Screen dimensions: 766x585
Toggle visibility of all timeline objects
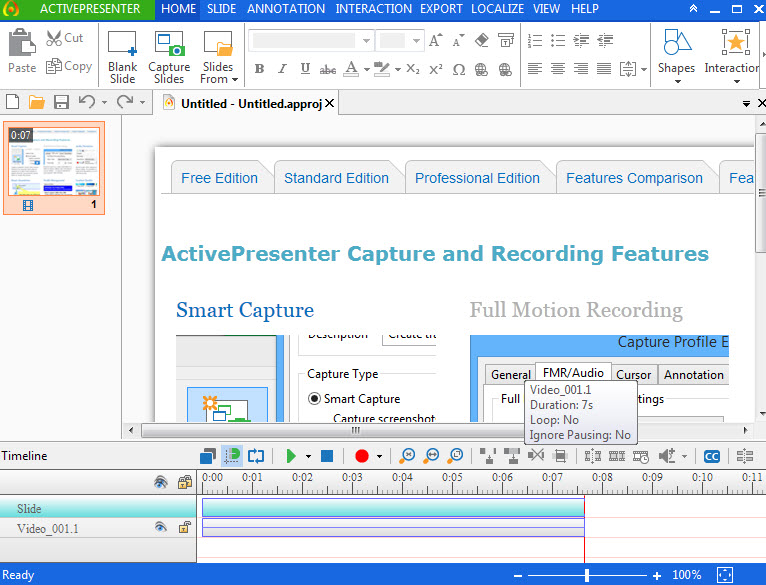click(x=161, y=482)
